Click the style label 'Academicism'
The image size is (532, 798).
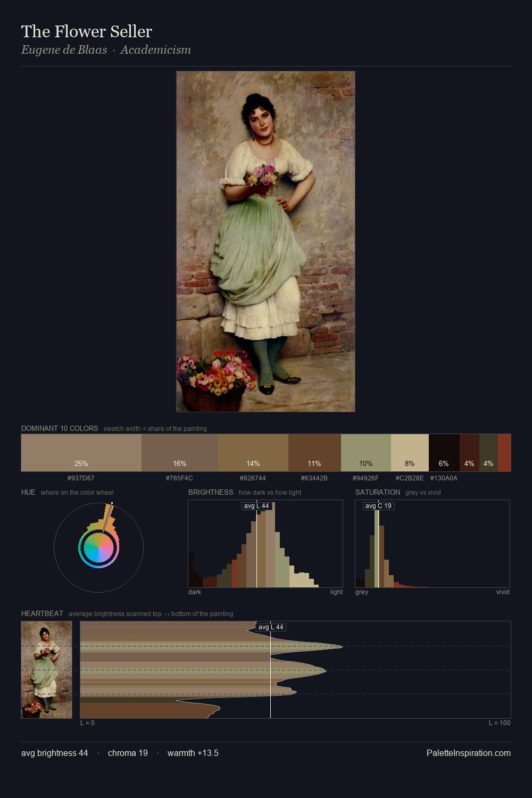155,50
